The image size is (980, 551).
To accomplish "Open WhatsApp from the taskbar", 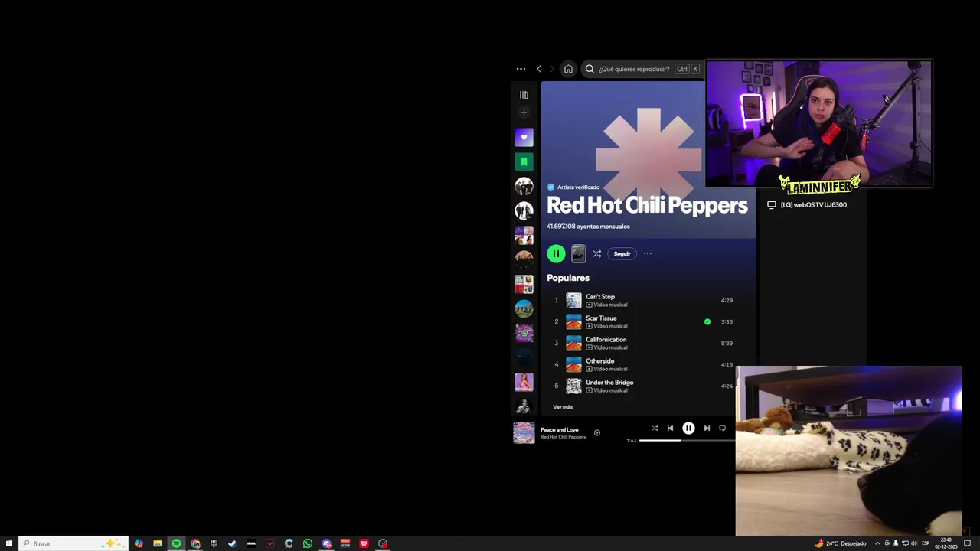I will pyautogui.click(x=308, y=543).
